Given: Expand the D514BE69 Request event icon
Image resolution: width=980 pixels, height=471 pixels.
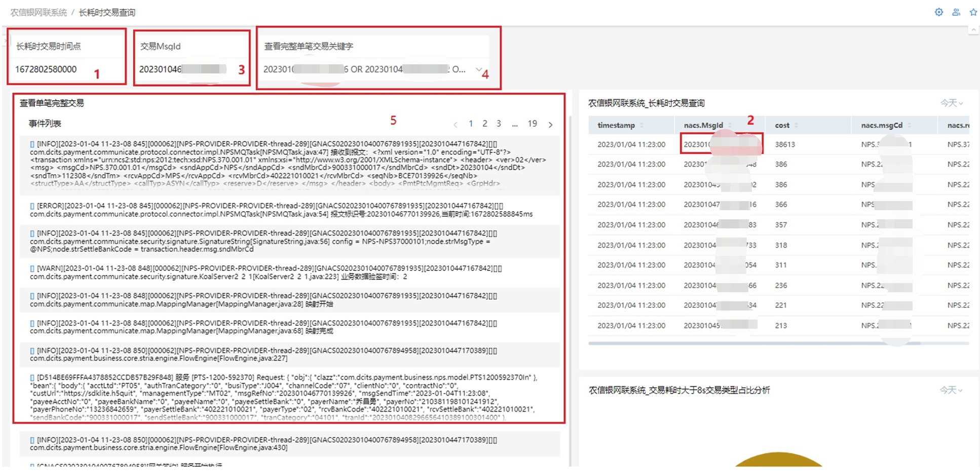Looking at the screenshot, I should [32, 378].
